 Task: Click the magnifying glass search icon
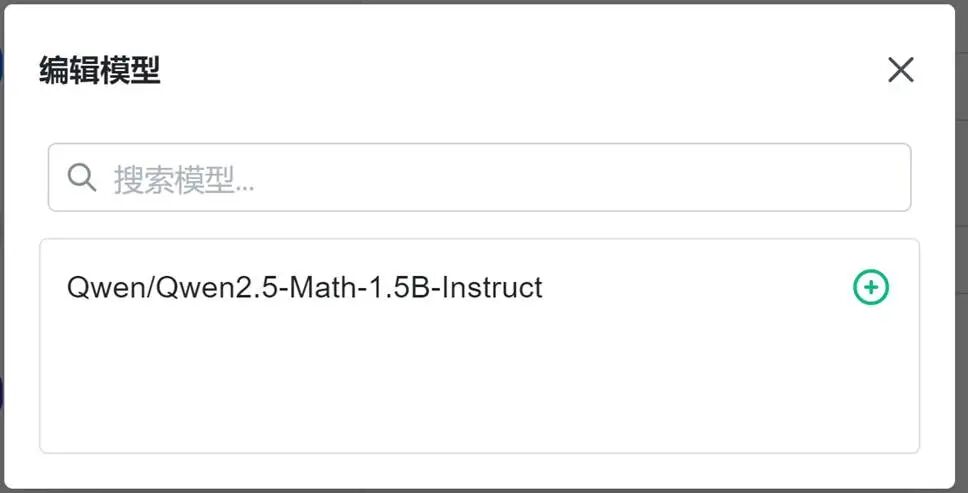tap(82, 178)
